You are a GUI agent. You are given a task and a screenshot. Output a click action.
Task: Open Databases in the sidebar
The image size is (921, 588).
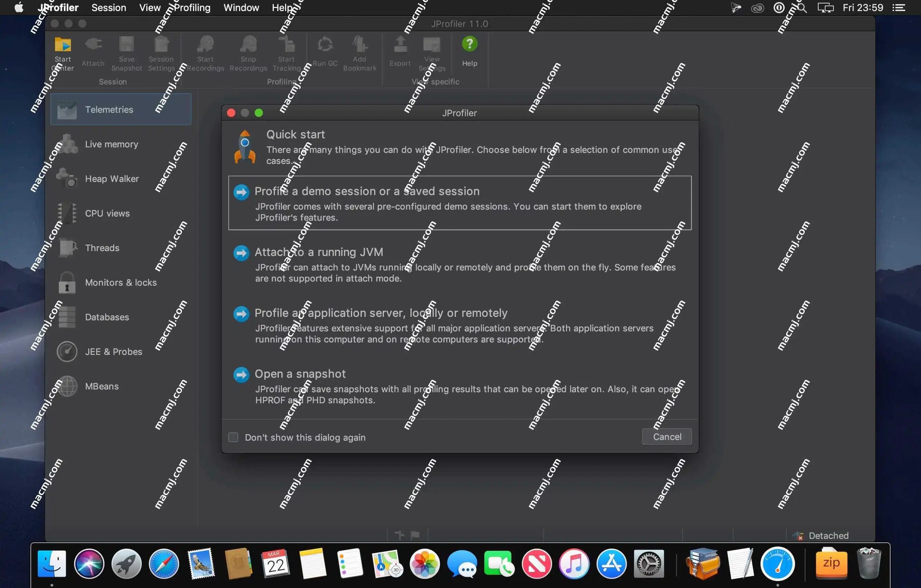[x=121, y=317]
